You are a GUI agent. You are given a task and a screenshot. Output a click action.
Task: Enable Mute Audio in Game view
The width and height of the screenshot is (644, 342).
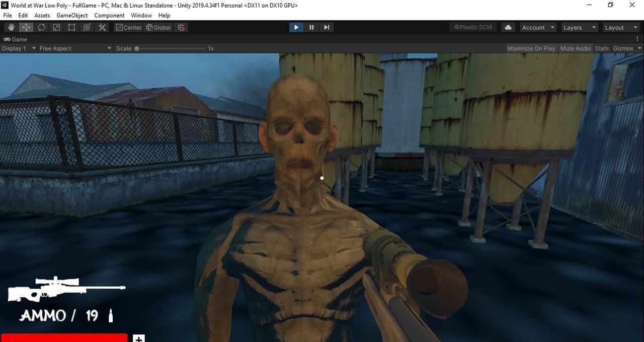point(575,48)
